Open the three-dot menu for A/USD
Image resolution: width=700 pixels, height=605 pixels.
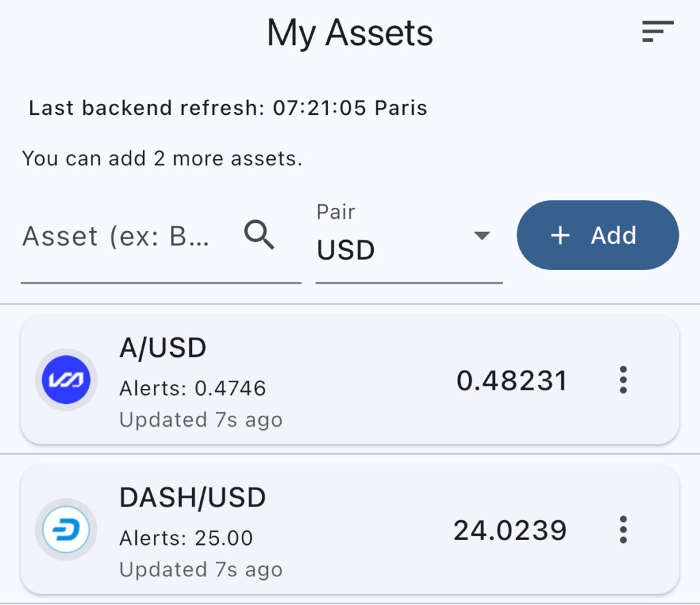pyautogui.click(x=623, y=380)
